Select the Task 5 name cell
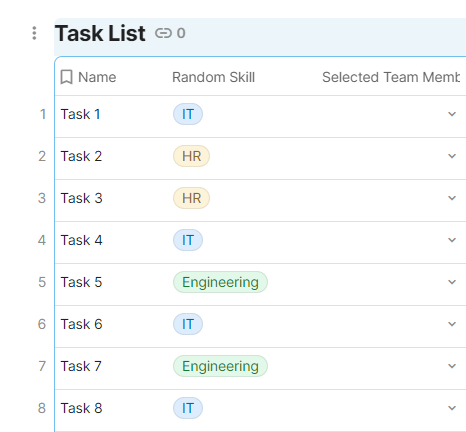Viewport: 466px width, 432px height. (x=111, y=284)
